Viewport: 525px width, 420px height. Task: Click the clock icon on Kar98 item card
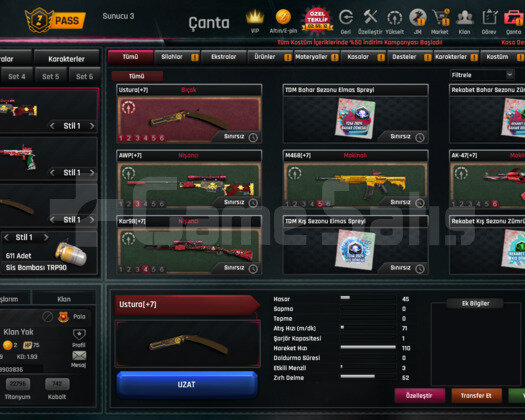tap(253, 268)
